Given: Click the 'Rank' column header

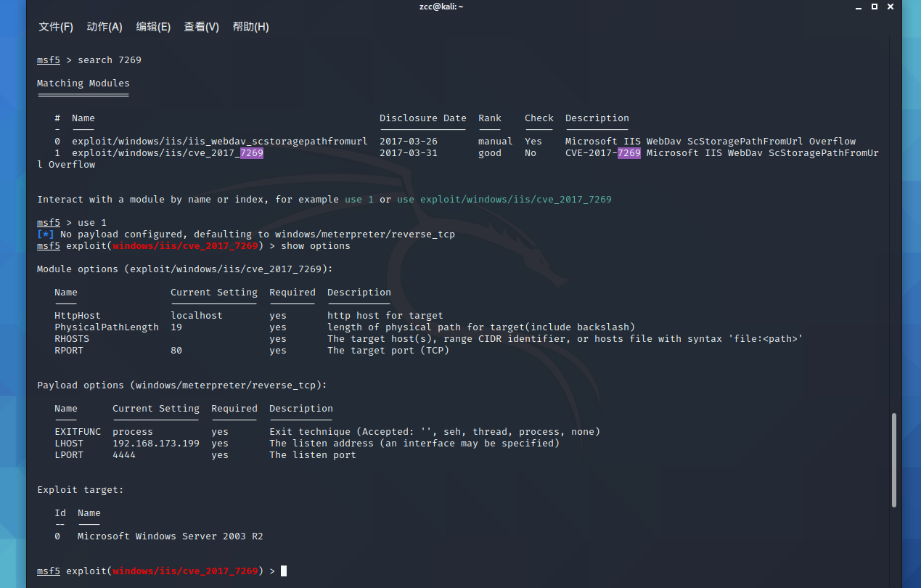Looking at the screenshot, I should (490, 118).
